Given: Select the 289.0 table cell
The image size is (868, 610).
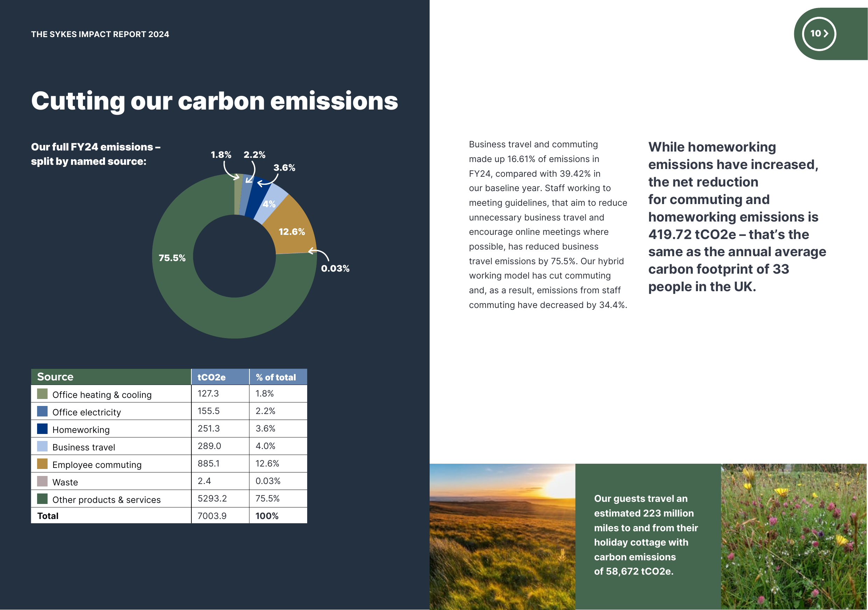Looking at the screenshot, I should pyautogui.click(x=220, y=446).
